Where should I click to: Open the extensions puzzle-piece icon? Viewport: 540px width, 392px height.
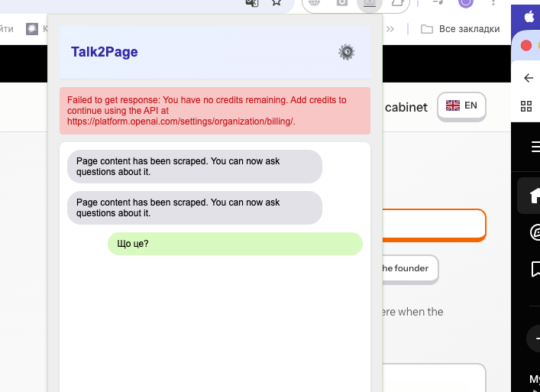tap(397, 3)
